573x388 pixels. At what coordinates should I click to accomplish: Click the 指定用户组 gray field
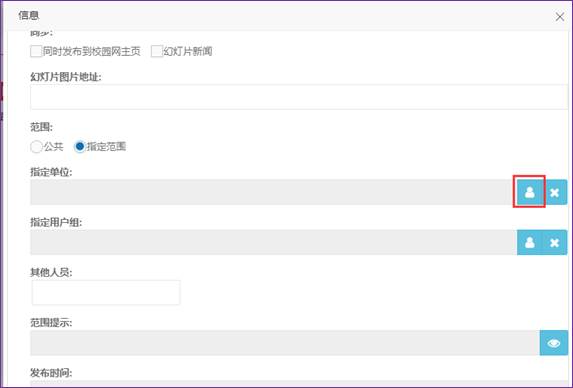click(x=273, y=242)
